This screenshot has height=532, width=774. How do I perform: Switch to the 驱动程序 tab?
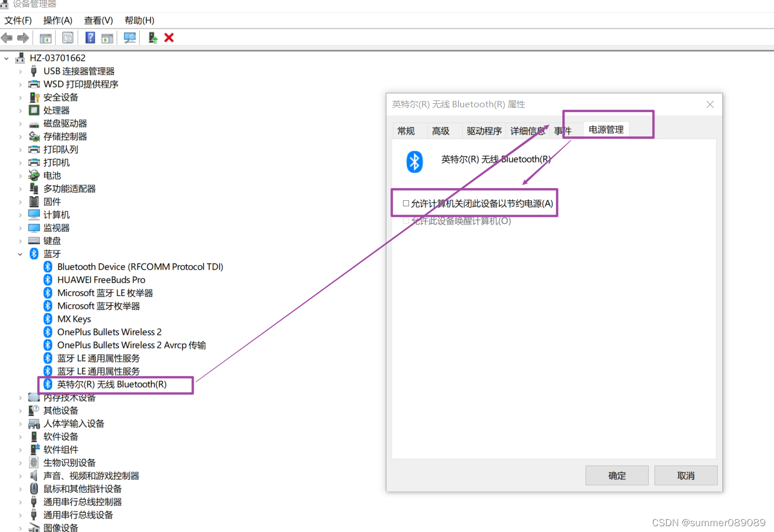tap(484, 131)
